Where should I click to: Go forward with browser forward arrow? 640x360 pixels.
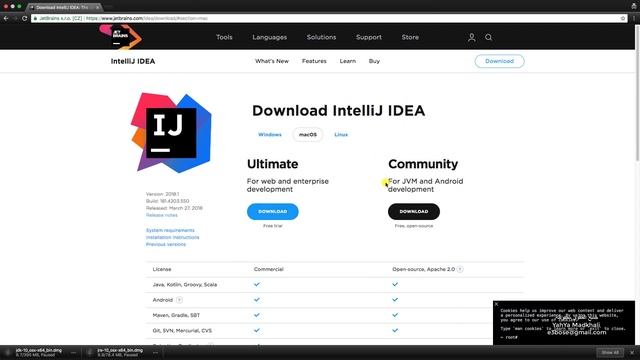click(x=15, y=18)
